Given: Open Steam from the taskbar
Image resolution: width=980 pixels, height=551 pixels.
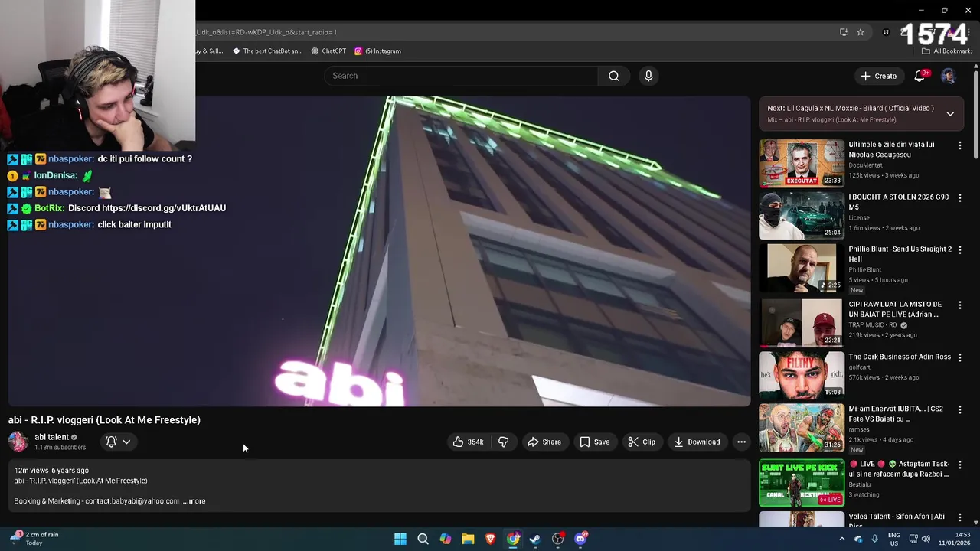Looking at the screenshot, I should (x=535, y=539).
